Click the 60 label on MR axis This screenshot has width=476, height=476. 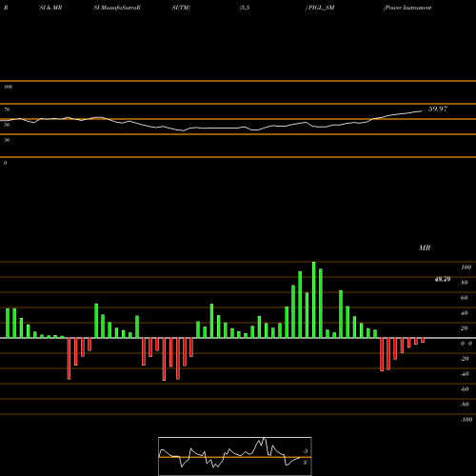pos(465,298)
